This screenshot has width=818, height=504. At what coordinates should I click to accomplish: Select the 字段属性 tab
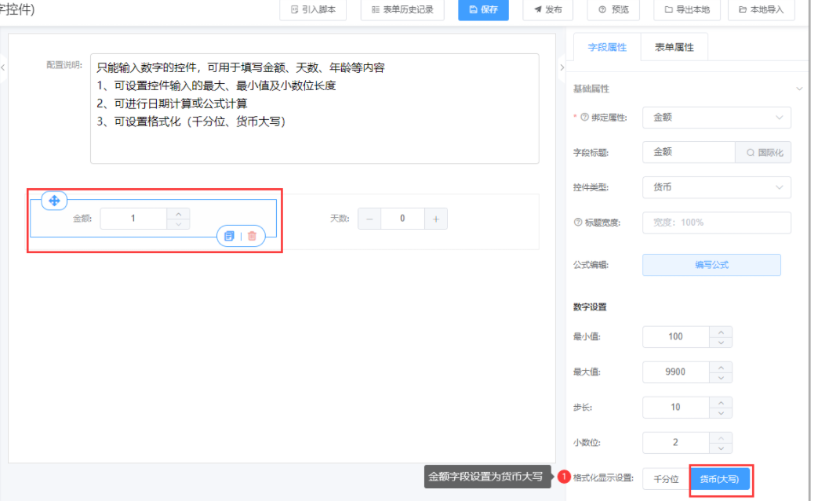click(x=607, y=47)
